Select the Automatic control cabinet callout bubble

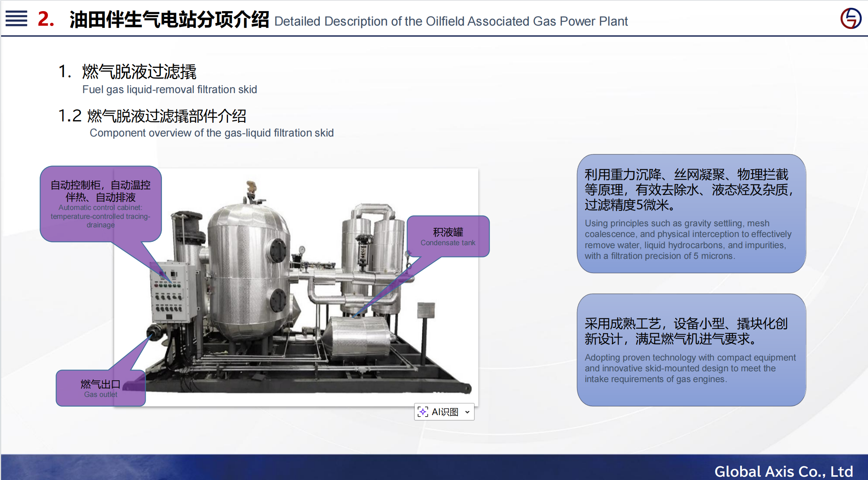pyautogui.click(x=100, y=204)
